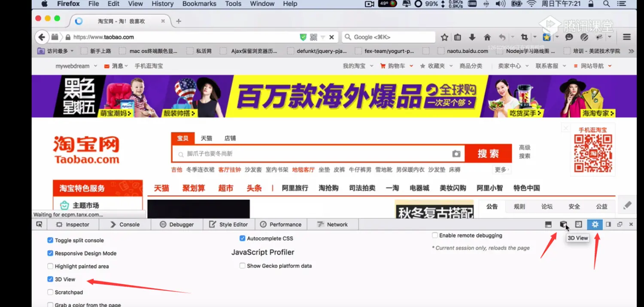644x307 pixels.
Task: Open 高级搜索 advanced search link
Action: coord(525,152)
